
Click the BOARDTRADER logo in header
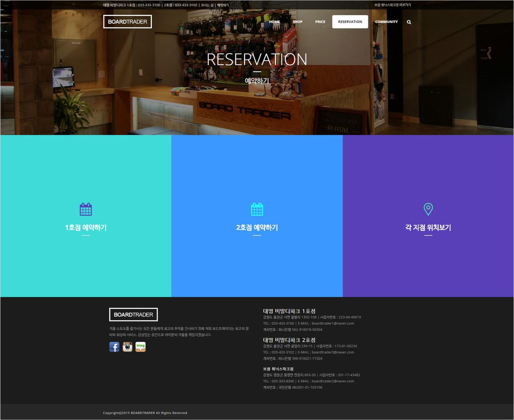click(x=127, y=22)
